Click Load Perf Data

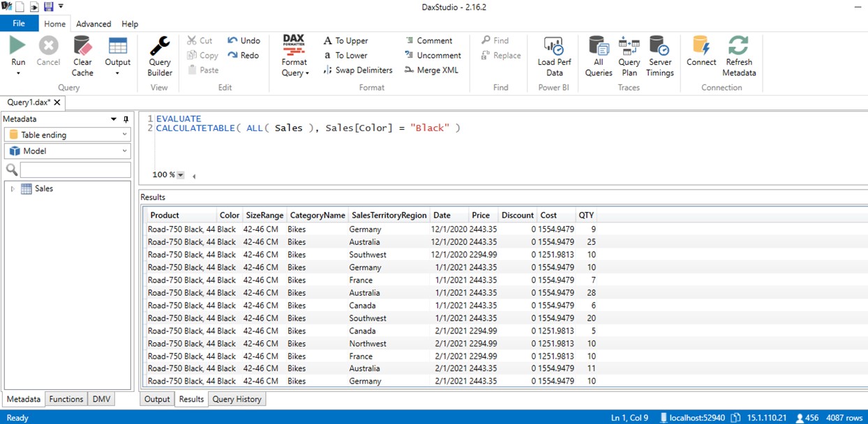click(x=555, y=56)
